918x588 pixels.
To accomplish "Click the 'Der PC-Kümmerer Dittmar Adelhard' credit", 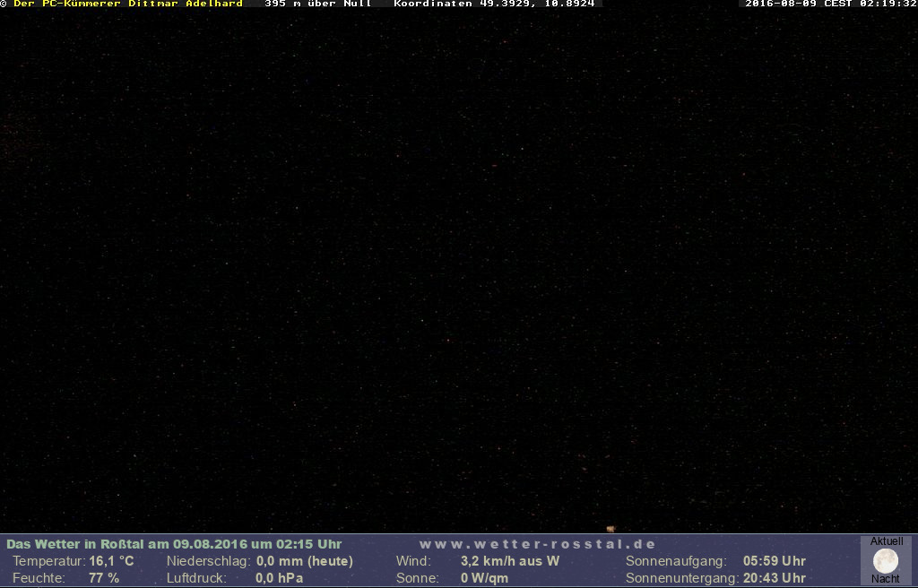I will (x=128, y=4).
